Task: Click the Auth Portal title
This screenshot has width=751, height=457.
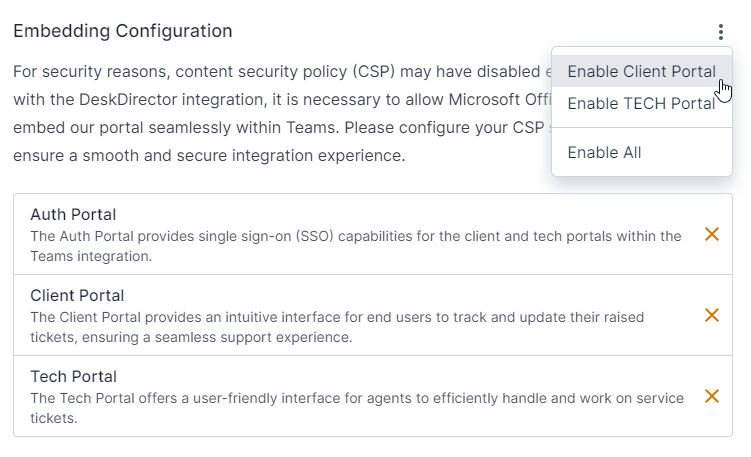Action: point(73,215)
